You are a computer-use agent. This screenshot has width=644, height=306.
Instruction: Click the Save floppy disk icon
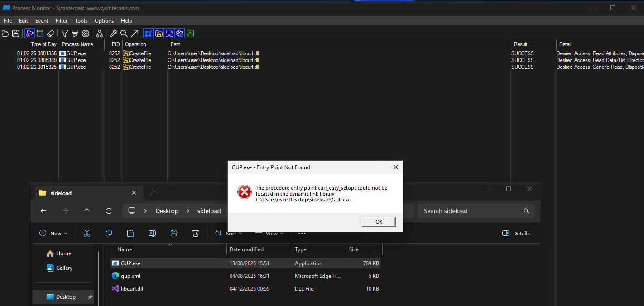pos(16,33)
